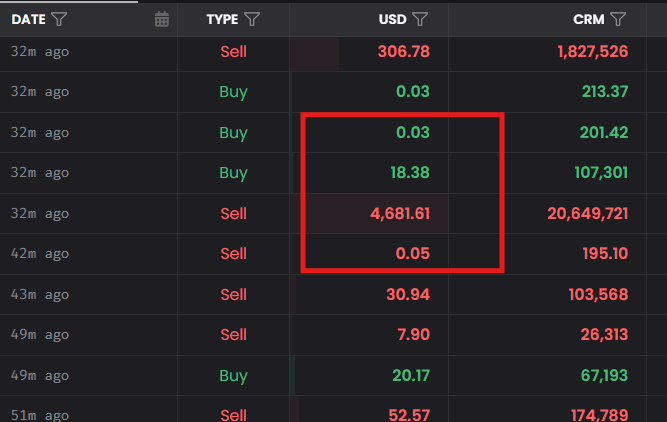The image size is (667, 422).
Task: Click Sell type in 7.90 row
Action: coord(234,334)
